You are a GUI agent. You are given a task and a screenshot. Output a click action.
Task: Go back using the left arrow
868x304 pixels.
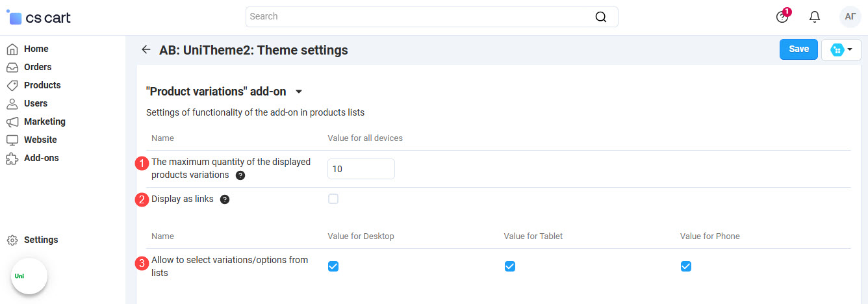pyautogui.click(x=146, y=50)
